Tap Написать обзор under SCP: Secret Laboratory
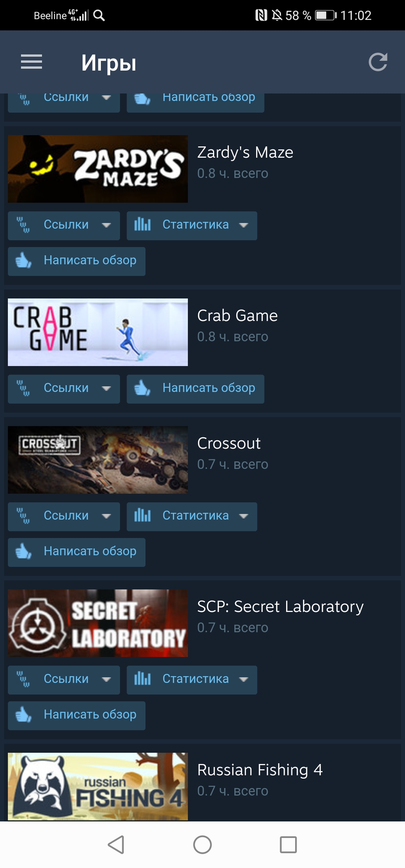 coord(76,716)
